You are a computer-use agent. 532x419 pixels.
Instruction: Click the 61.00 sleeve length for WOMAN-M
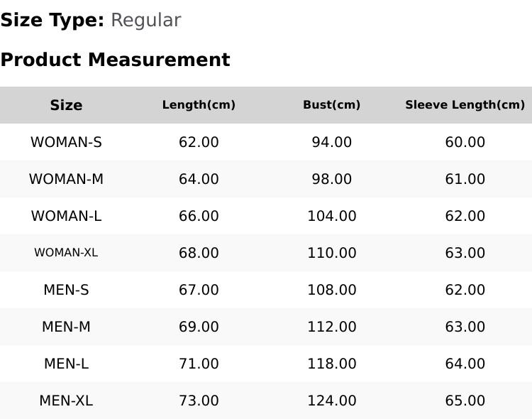465,179
